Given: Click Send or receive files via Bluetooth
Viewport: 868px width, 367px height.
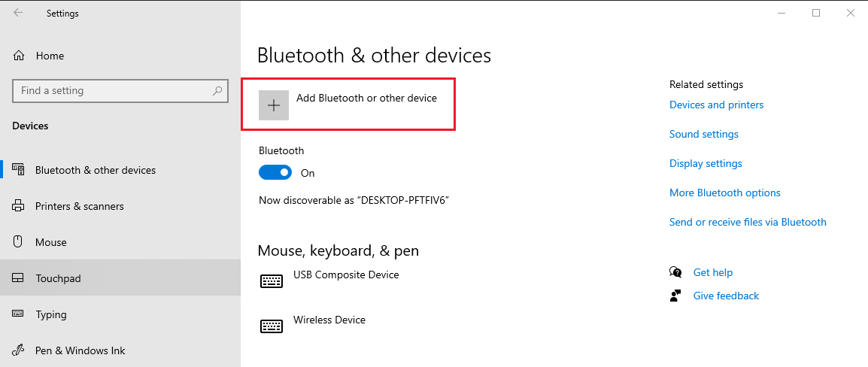Looking at the screenshot, I should (x=748, y=222).
